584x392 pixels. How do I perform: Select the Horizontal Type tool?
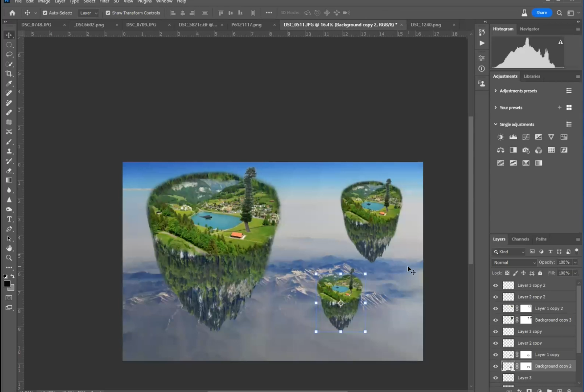9,219
